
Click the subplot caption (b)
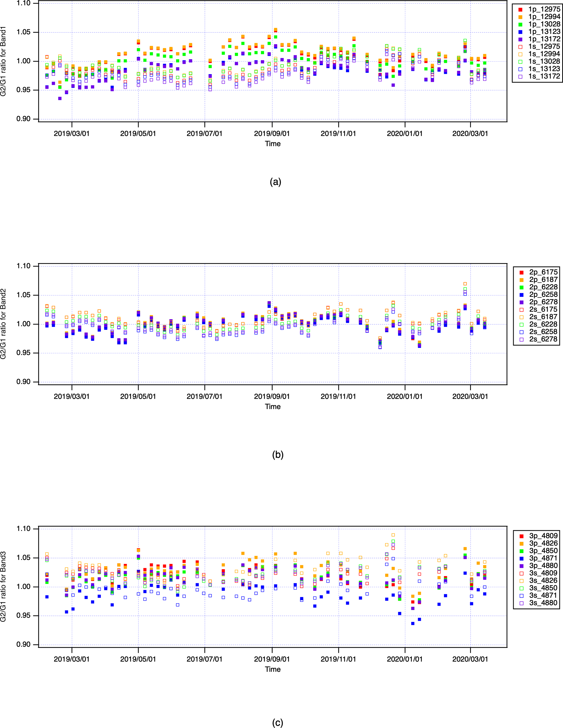coord(278,455)
